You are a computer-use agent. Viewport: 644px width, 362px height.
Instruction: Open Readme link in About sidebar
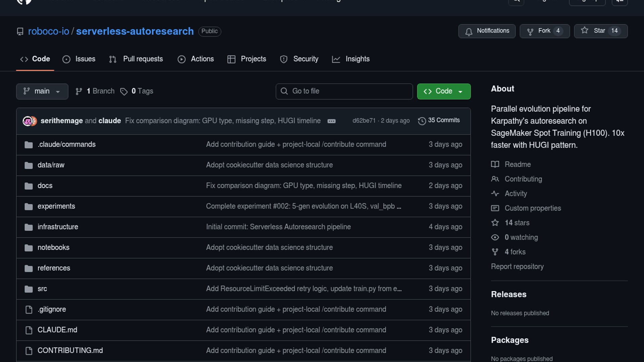(x=518, y=164)
